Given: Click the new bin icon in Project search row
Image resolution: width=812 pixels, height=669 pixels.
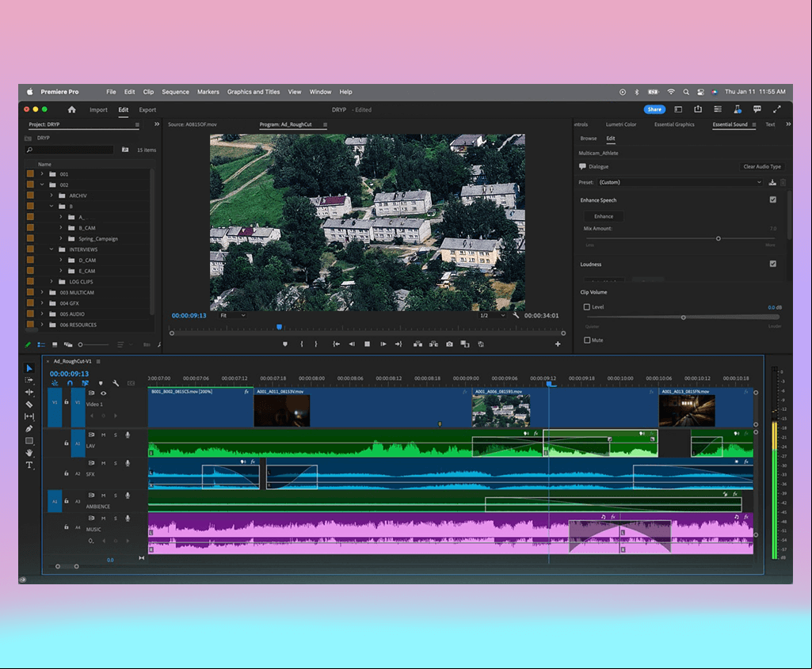Looking at the screenshot, I should point(125,150).
